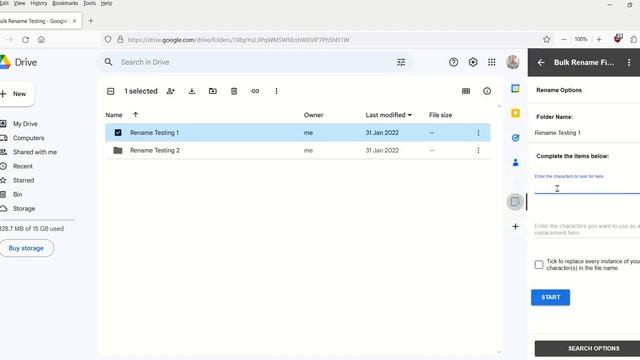Image resolution: width=640 pixels, height=360 pixels.
Task: Reverse sort order with the Name arrow
Action: (136, 115)
